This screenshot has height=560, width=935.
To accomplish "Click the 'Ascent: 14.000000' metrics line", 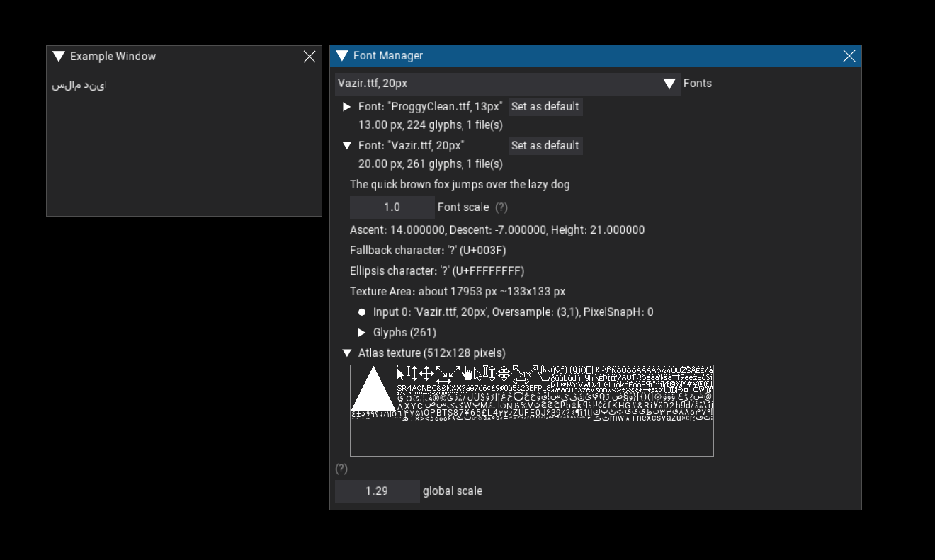I will (x=497, y=230).
